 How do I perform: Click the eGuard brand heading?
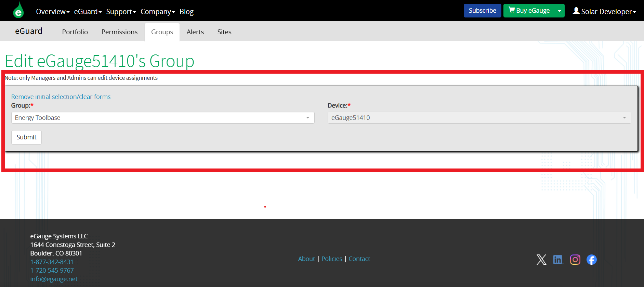click(29, 31)
